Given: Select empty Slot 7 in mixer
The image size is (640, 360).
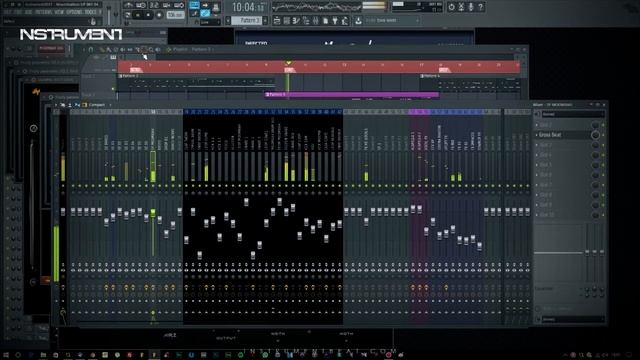Looking at the screenshot, I should tap(564, 185).
